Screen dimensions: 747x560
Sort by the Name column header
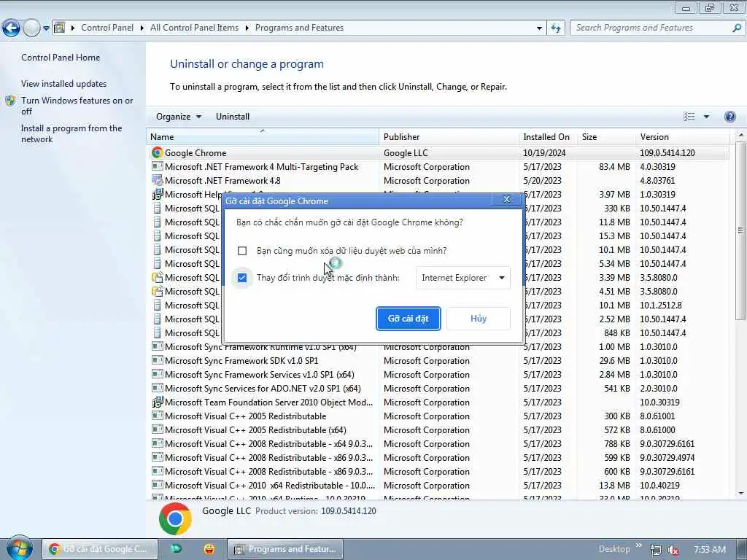point(262,136)
